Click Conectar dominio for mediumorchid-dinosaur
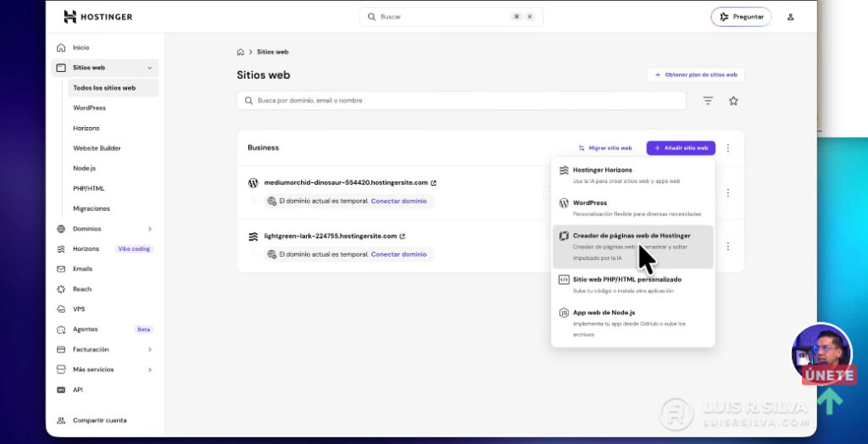868x444 pixels. pos(398,201)
